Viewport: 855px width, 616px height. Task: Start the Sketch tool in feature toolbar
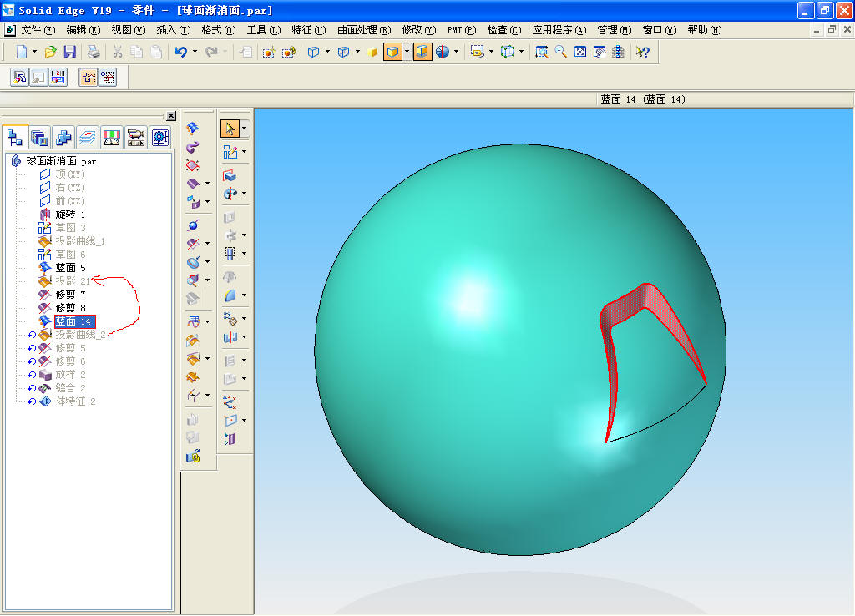point(230,152)
